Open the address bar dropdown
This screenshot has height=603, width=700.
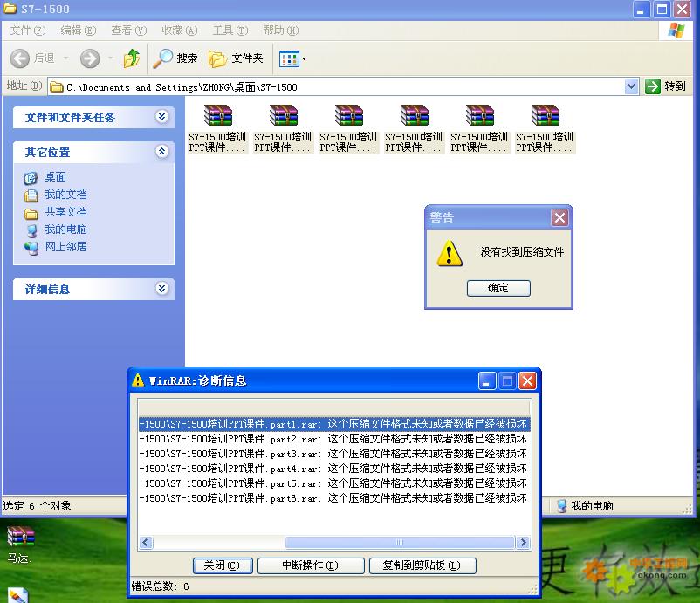[631, 86]
